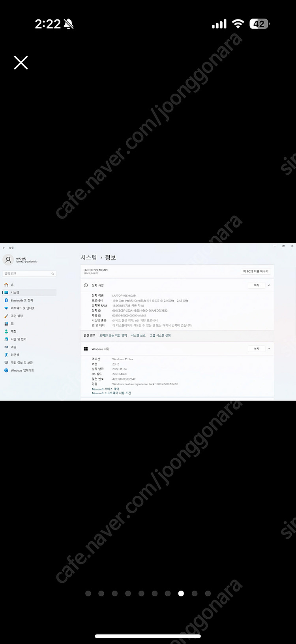Open Microsoft 소프트웨어 사용 조건 link
Viewport: 296px width, 644px height.
111,393
